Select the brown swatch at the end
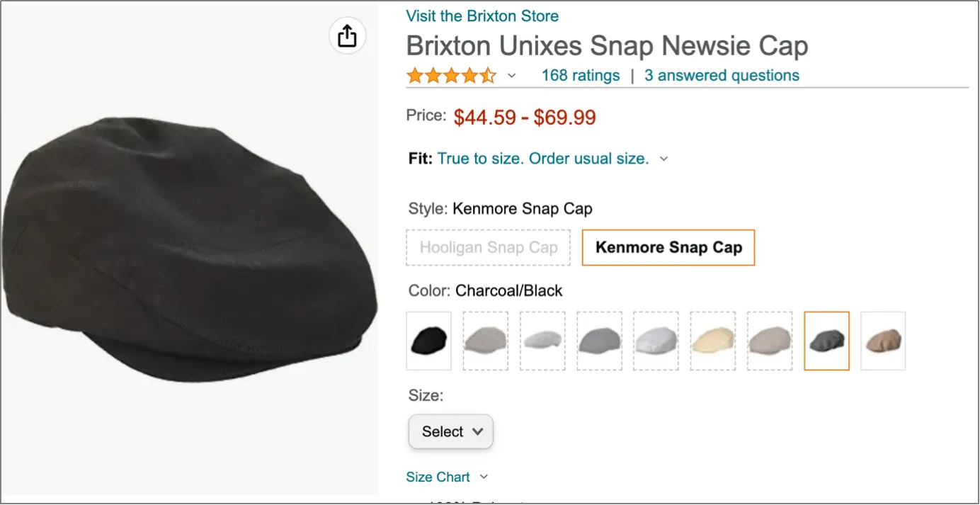Viewport: 980px width, 505px height. click(883, 341)
